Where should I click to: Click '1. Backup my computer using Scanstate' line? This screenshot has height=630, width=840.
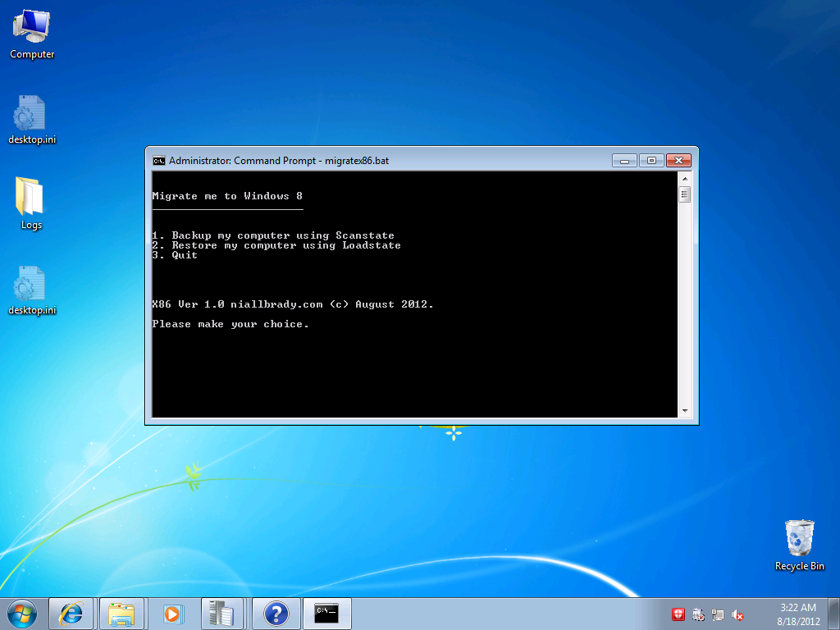coord(273,235)
